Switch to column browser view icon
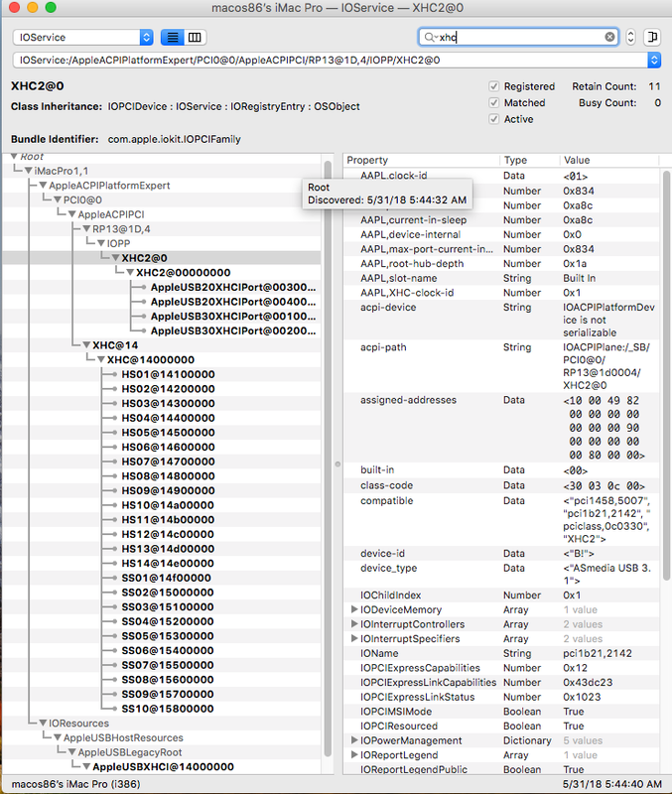 [195, 37]
